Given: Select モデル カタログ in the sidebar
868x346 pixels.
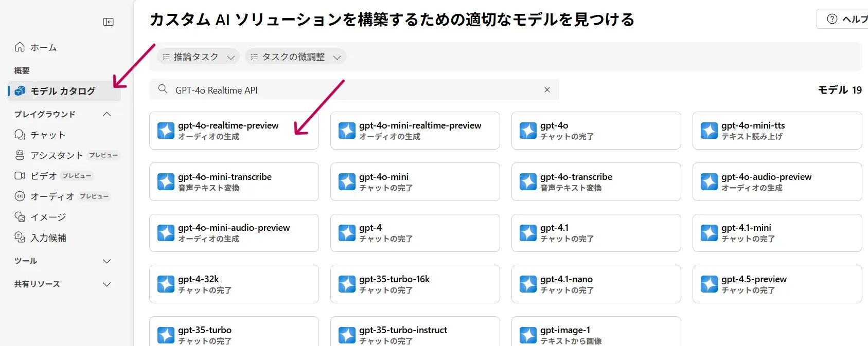Looking at the screenshot, I should pyautogui.click(x=64, y=91).
